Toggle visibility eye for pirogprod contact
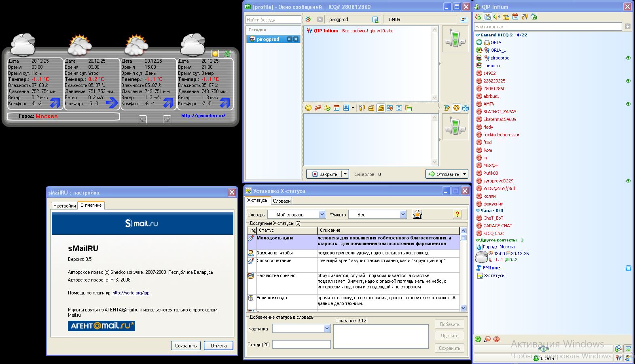The image size is (635, 364). click(x=628, y=58)
